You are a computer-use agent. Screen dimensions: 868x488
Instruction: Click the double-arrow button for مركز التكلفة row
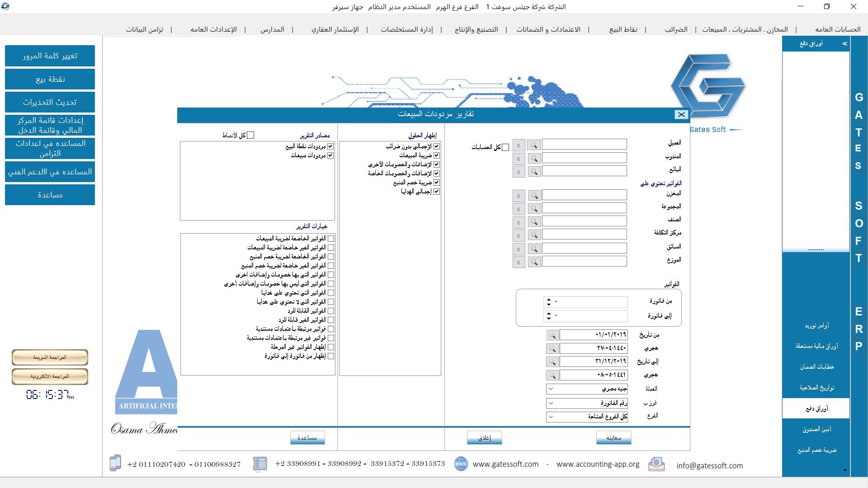tap(519, 235)
